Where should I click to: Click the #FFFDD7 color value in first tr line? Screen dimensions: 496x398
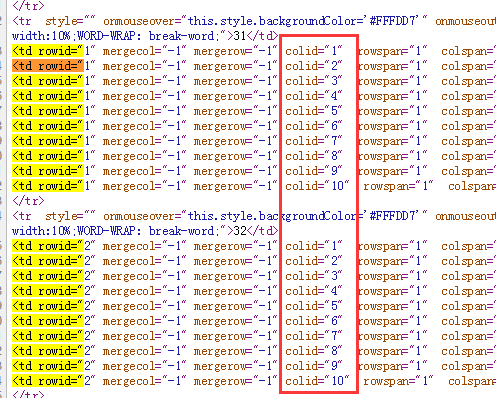[393, 21]
